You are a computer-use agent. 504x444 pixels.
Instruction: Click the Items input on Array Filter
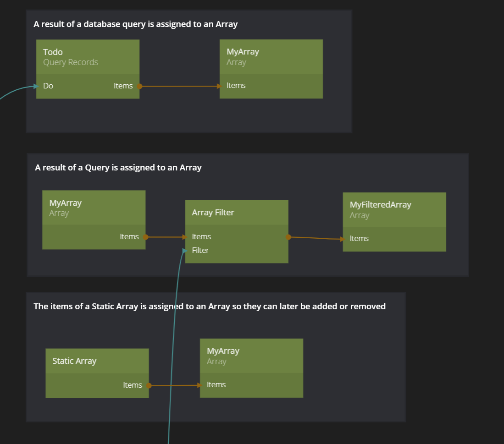[201, 237]
